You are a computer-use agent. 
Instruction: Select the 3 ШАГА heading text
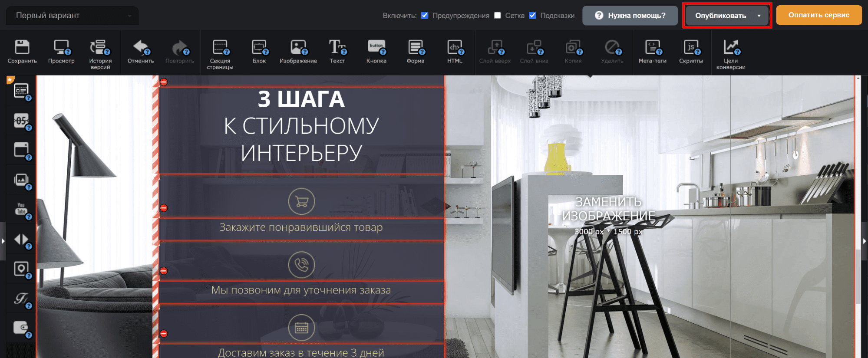301,99
